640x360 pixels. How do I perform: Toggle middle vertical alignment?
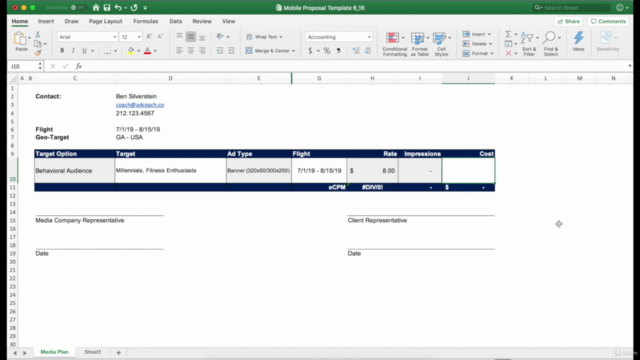191,37
